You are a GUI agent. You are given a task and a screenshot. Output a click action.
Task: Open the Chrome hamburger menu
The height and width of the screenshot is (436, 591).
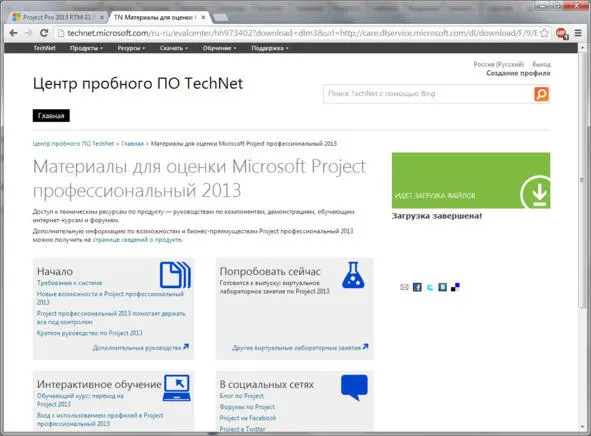(x=578, y=33)
